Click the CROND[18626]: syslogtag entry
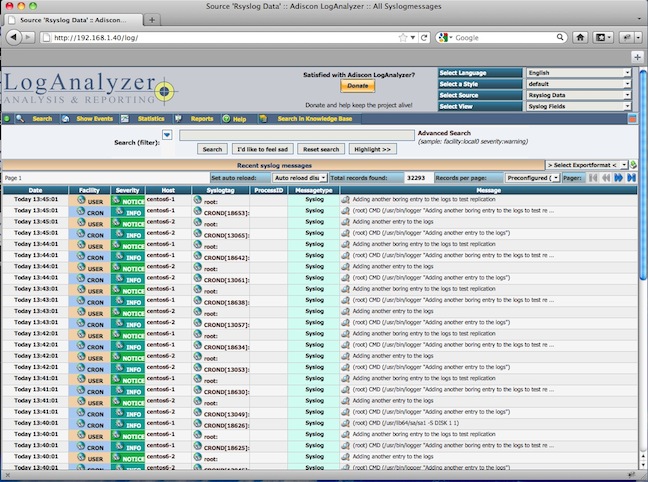 coord(226,426)
